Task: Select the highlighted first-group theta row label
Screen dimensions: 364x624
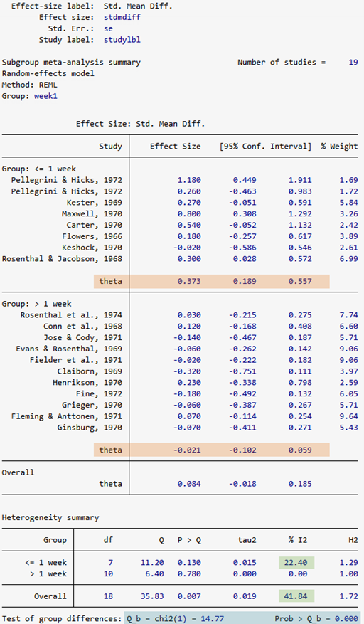Action: [111, 281]
